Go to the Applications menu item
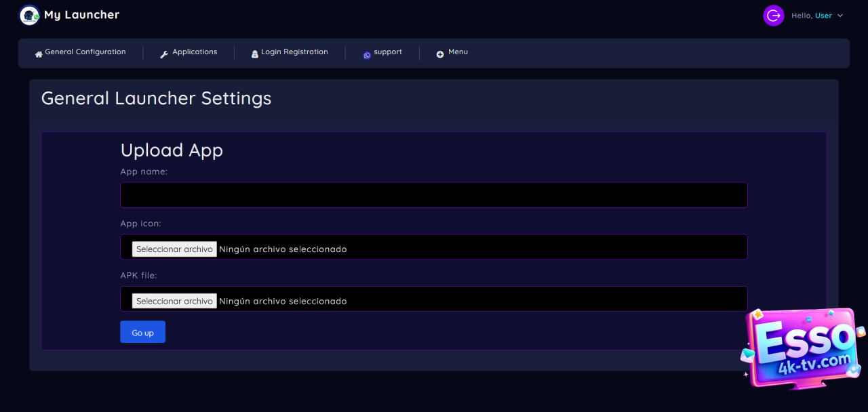 tap(195, 52)
